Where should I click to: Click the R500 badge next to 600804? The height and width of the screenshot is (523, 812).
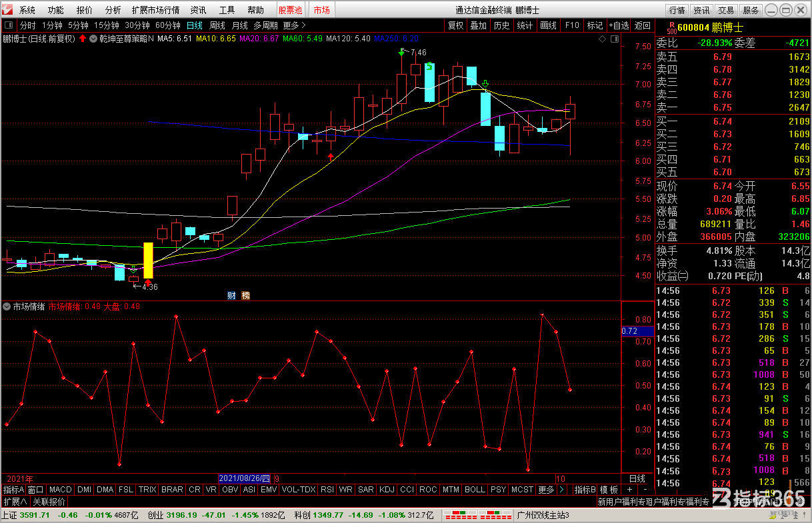(671, 27)
